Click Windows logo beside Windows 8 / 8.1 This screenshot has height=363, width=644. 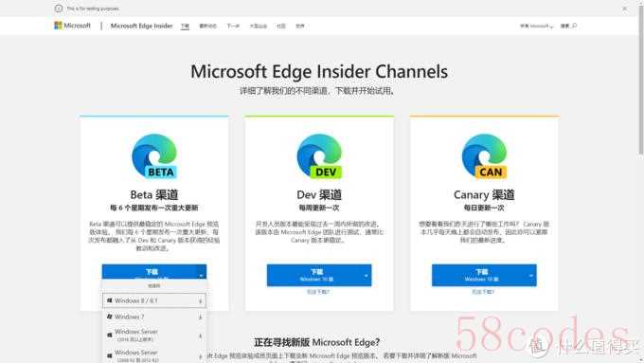[x=109, y=300]
